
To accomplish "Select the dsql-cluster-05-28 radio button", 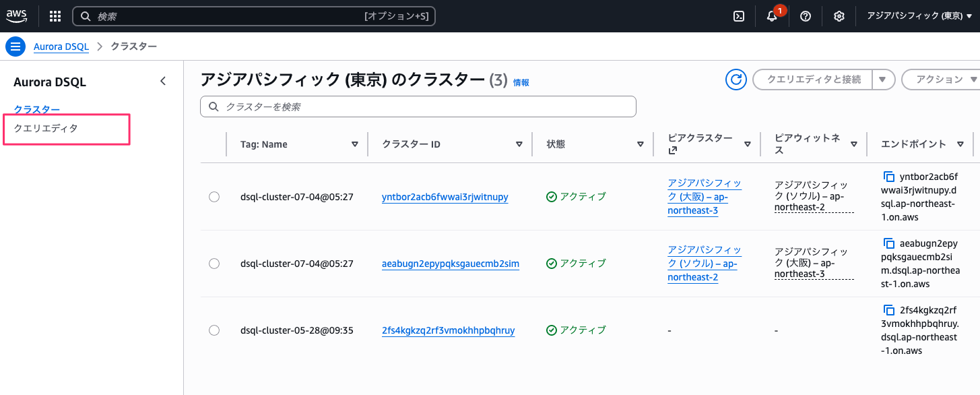I will tap(214, 330).
